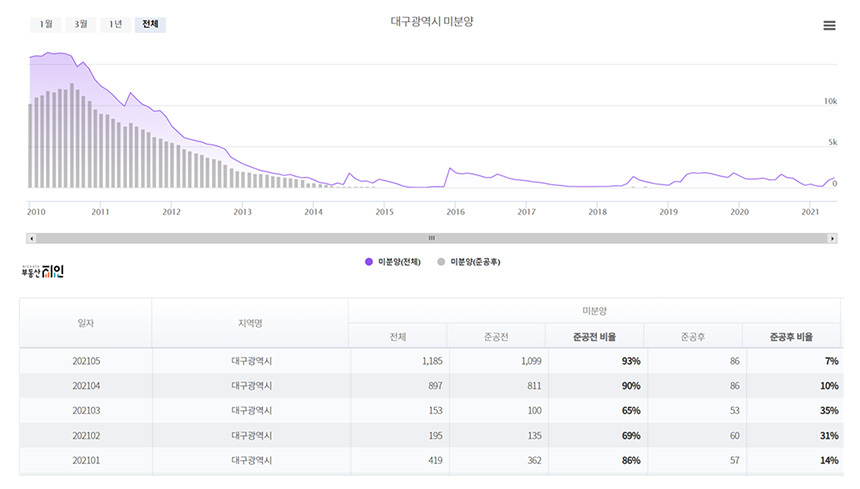Select the 202103 table row date
Image resolution: width=860 pixels, height=489 pixels.
pos(86,411)
